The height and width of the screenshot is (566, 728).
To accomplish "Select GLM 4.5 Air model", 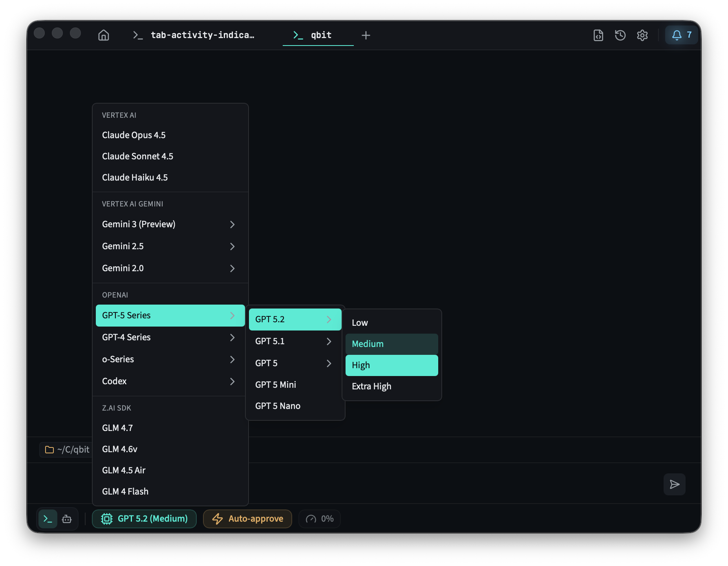I will [x=170, y=470].
